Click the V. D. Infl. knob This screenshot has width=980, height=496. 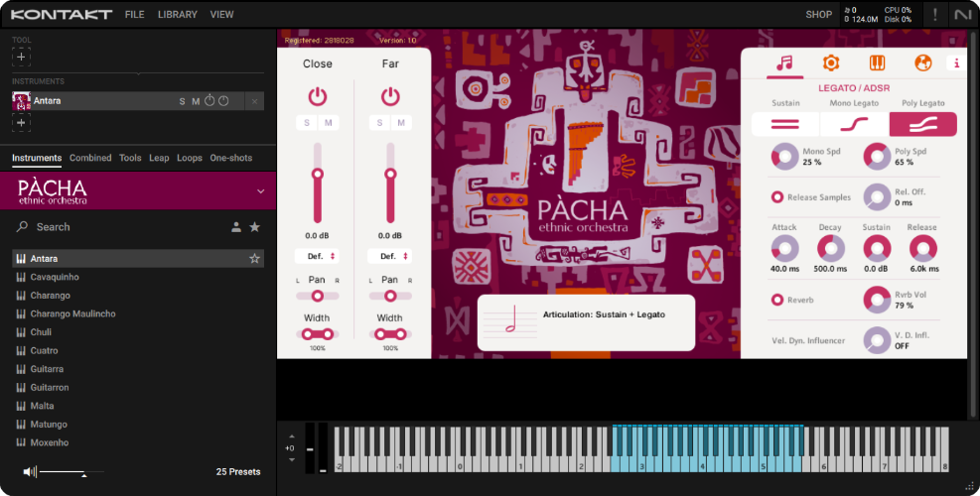(x=877, y=340)
